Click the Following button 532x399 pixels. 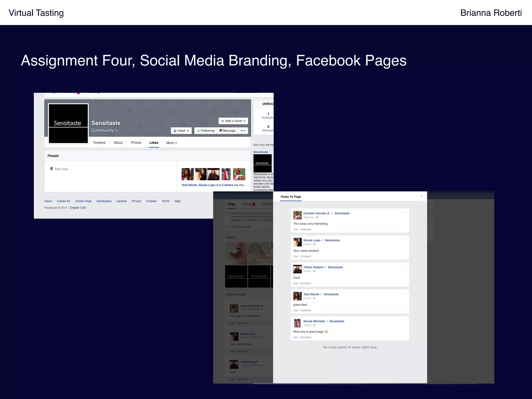pyautogui.click(x=205, y=131)
